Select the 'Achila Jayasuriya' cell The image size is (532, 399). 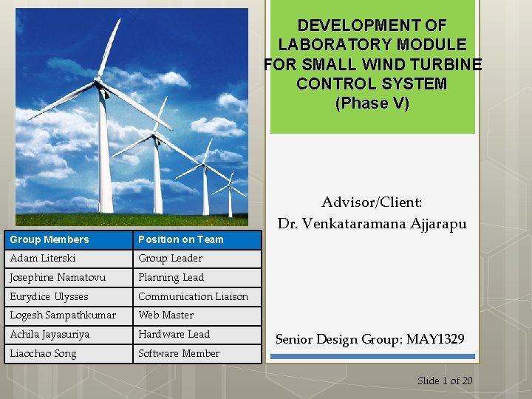tap(69, 335)
